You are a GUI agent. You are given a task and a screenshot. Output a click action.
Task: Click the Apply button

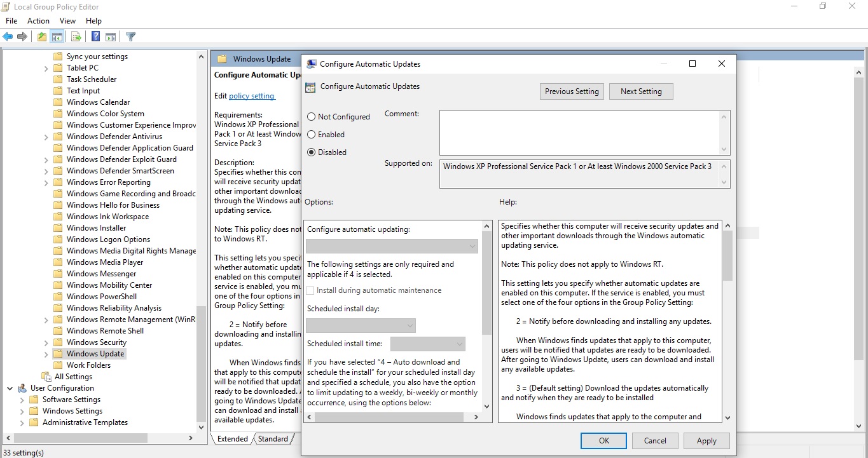point(706,441)
